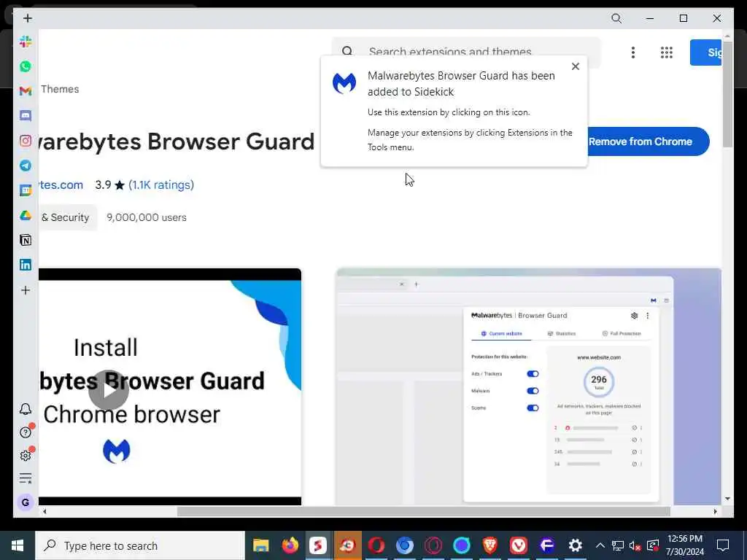Open the Windows Action Center
This screenshot has width=747, height=560.
[x=723, y=545]
